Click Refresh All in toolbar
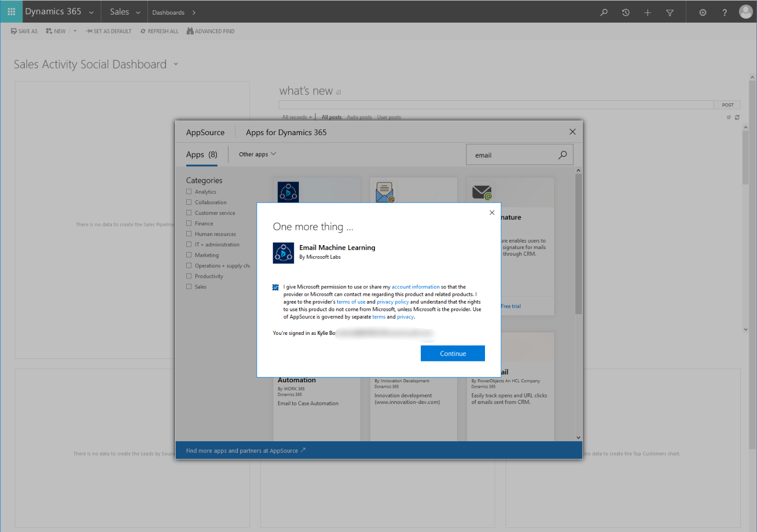The height and width of the screenshot is (532, 757). pyautogui.click(x=159, y=31)
